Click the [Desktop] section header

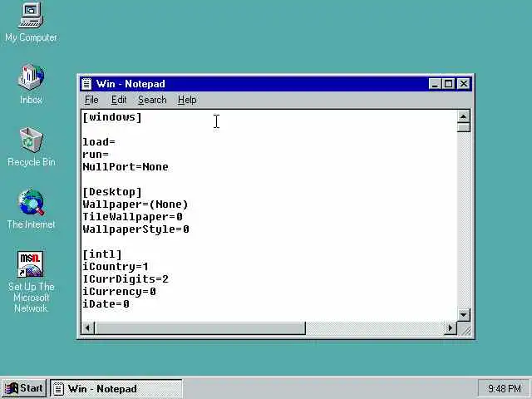[112, 192]
